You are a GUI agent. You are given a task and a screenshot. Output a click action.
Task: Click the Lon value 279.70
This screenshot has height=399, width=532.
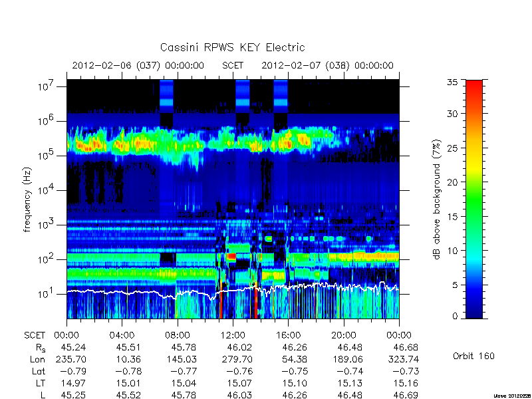coord(237,359)
